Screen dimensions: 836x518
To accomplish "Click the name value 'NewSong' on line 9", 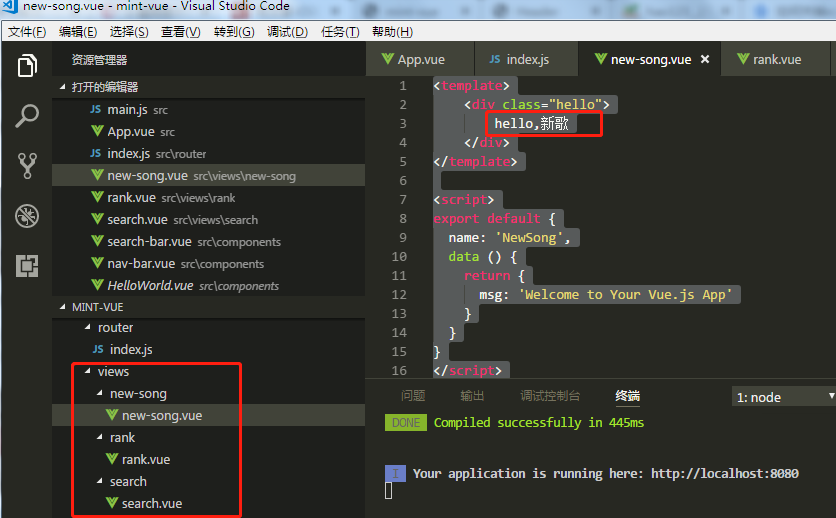I will point(529,238).
